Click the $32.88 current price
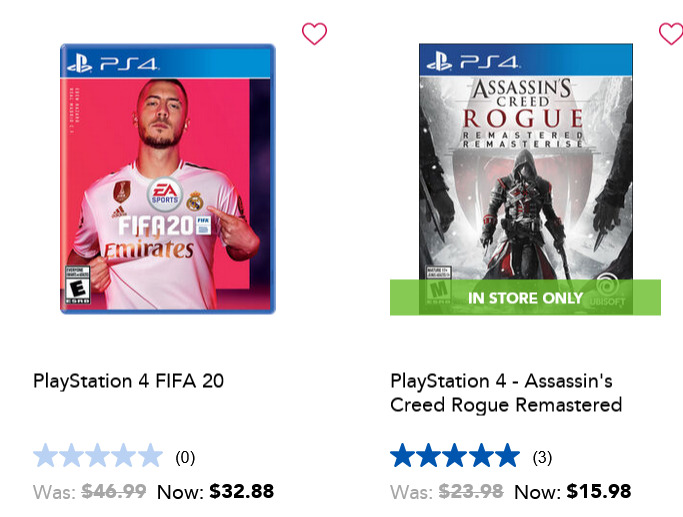The image size is (683, 517). pyautogui.click(x=242, y=491)
